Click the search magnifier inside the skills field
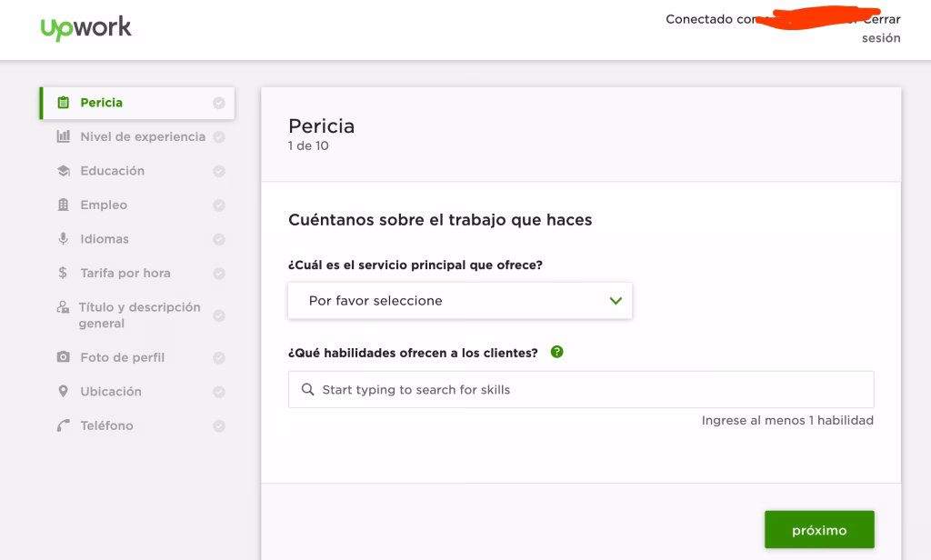The width and height of the screenshot is (931, 560). tap(307, 389)
